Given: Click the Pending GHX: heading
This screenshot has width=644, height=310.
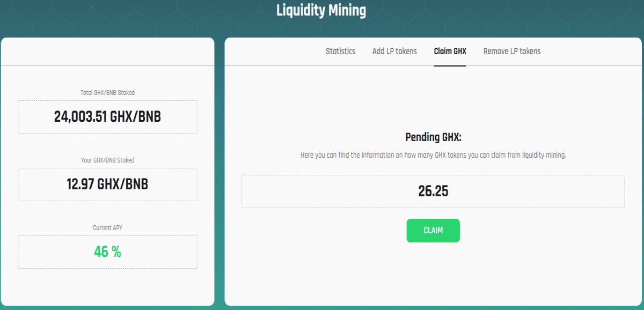Looking at the screenshot, I should click(x=433, y=137).
